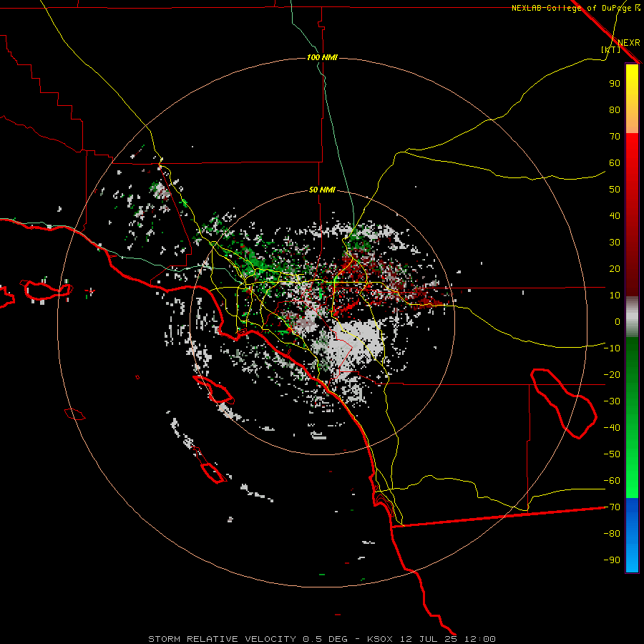The height and width of the screenshot is (644, 644).
Task: Click the -30 value on color scale
Action: pos(612,401)
